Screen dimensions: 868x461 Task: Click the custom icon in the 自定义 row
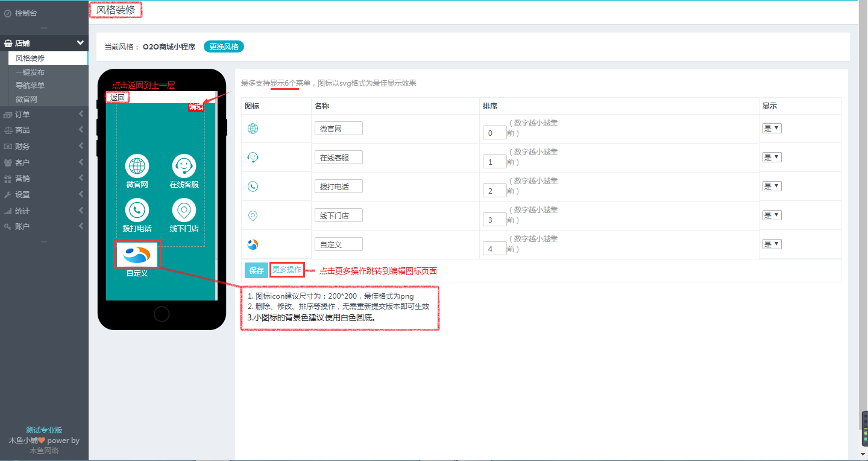click(253, 243)
